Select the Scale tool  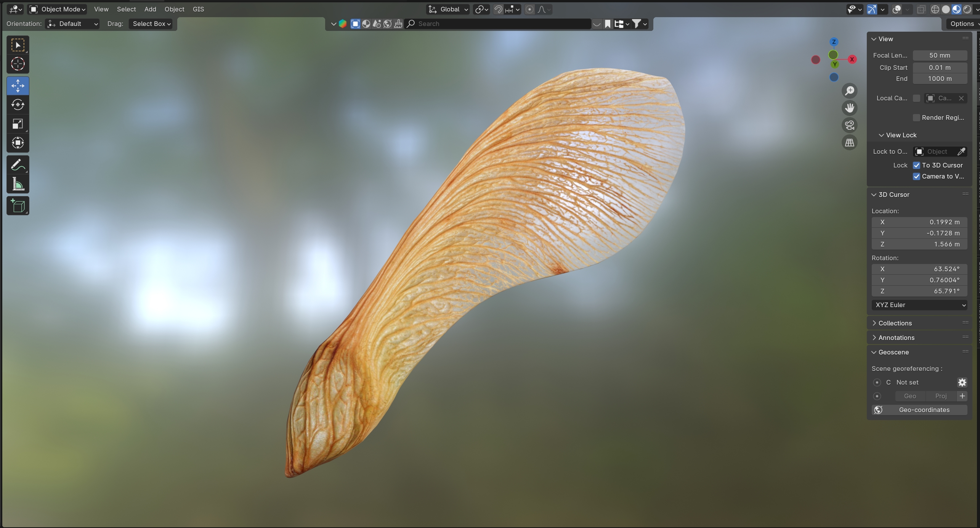coord(18,124)
